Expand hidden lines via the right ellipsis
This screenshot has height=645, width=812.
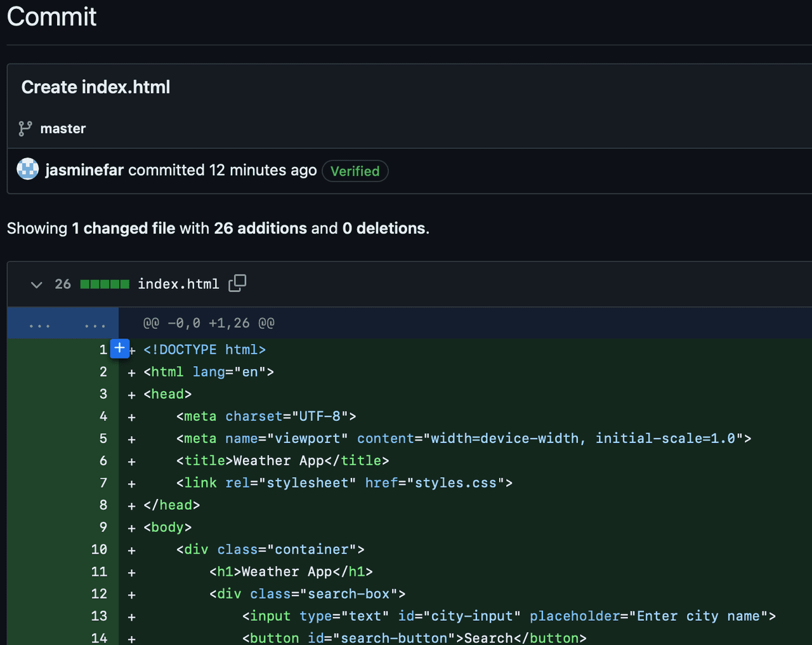tap(95, 324)
